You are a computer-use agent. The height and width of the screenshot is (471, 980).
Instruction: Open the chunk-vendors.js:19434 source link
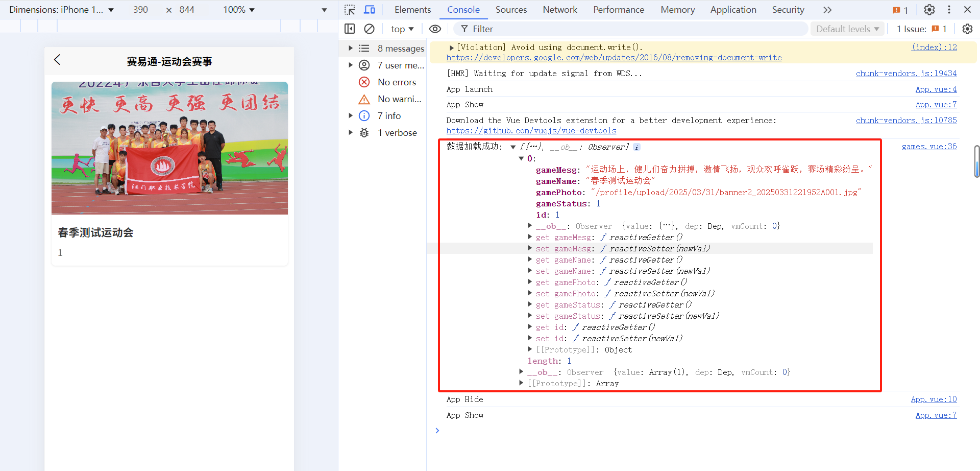point(906,73)
